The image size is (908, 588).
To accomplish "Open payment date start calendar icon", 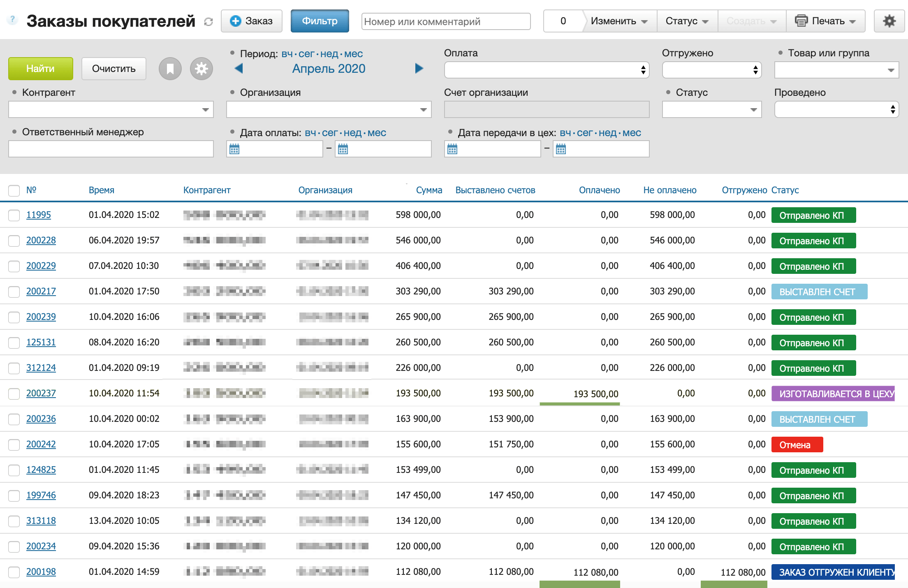I will coord(234,149).
